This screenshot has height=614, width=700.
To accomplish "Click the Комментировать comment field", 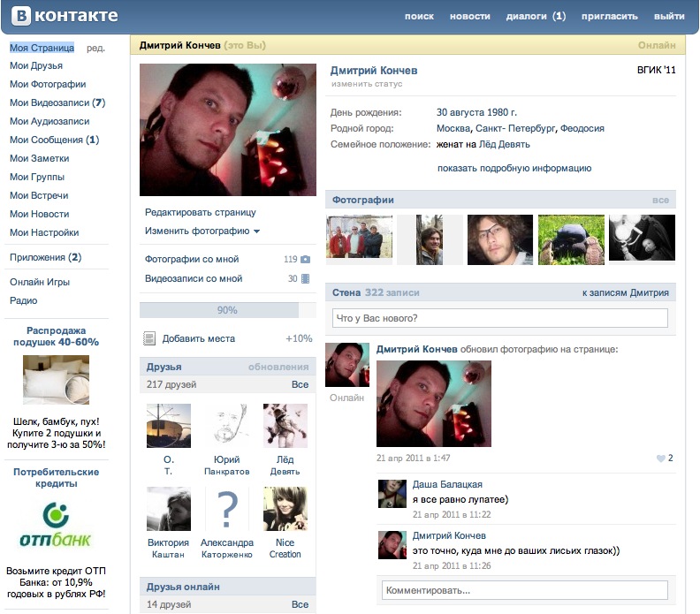I will pyautogui.click(x=524, y=590).
